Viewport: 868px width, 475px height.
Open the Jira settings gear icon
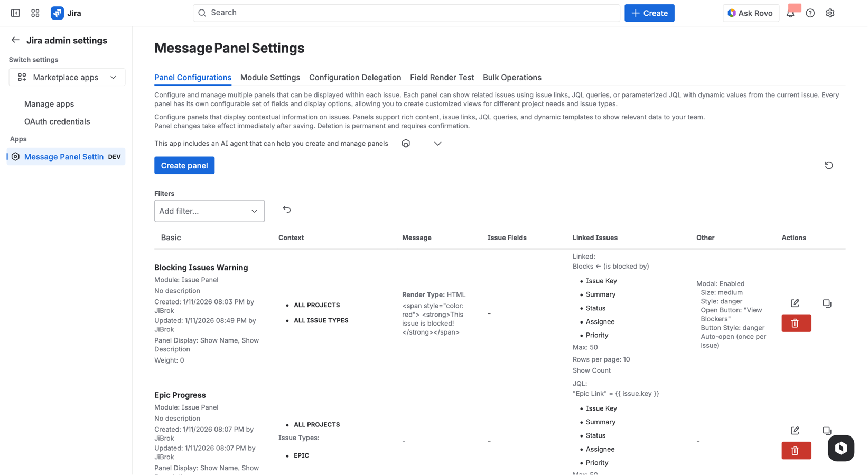coord(830,13)
